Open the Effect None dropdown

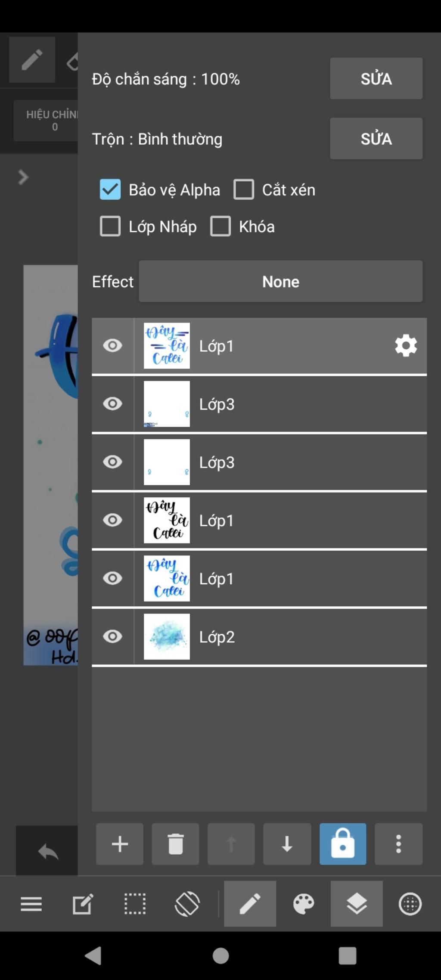(280, 282)
